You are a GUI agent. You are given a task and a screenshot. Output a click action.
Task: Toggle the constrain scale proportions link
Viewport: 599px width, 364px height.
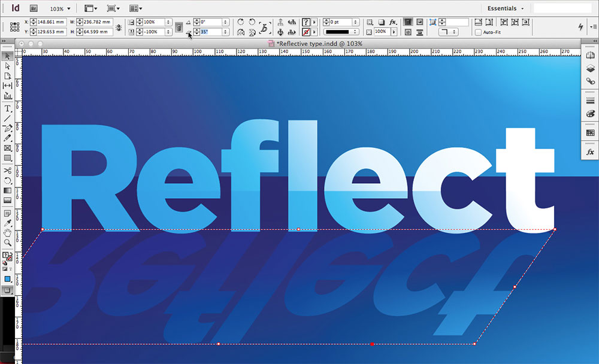179,26
